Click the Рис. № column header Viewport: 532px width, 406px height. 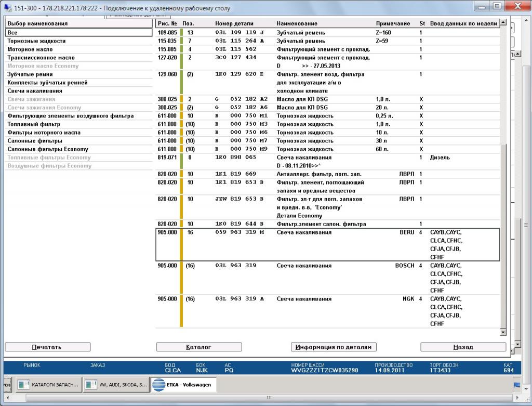click(x=167, y=23)
